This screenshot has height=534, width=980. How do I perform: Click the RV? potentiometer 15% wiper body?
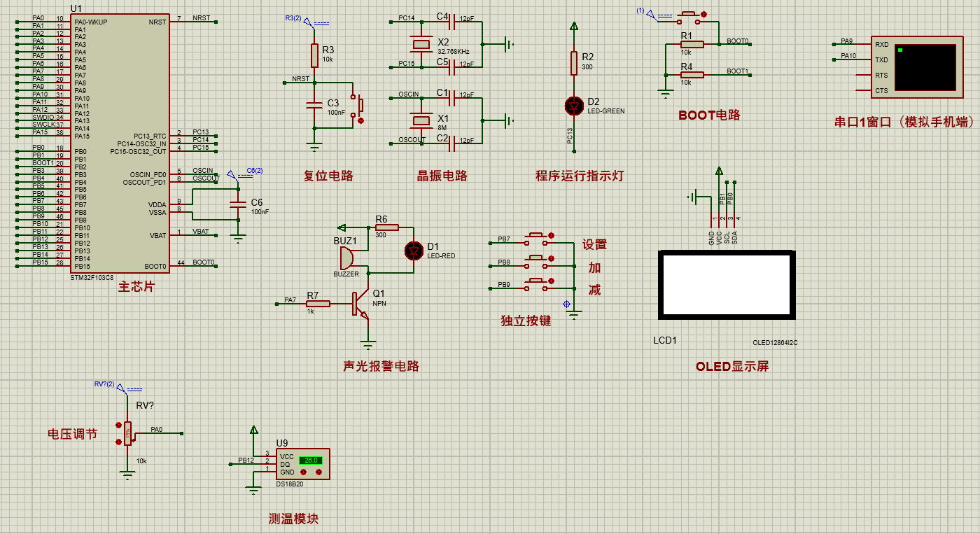tap(127, 433)
